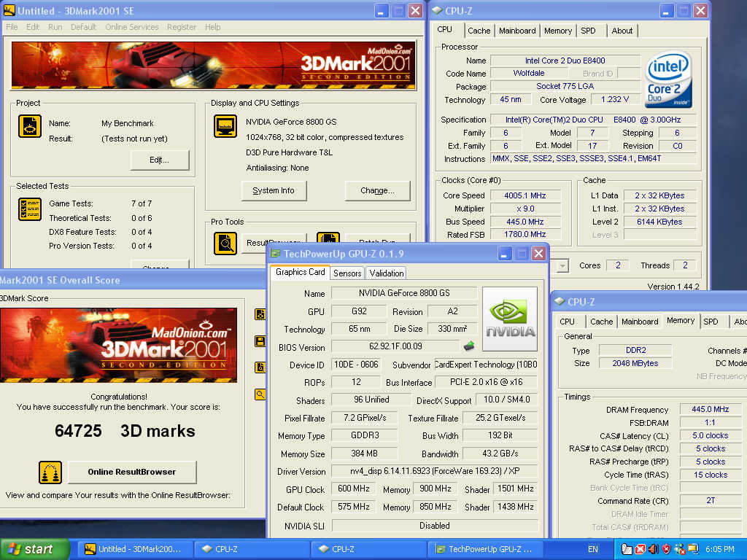This screenshot has width=747, height=560.
Task: Switch to Memory tab in top CPU-Z
Action: tap(558, 31)
